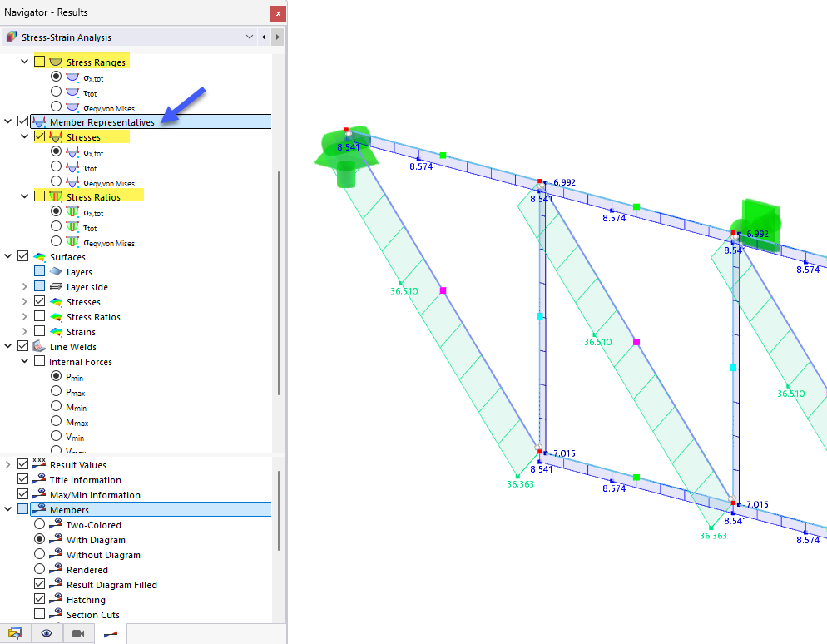827x644 pixels.
Task: Uncheck the Member Representatives checkbox
Action: click(22, 121)
